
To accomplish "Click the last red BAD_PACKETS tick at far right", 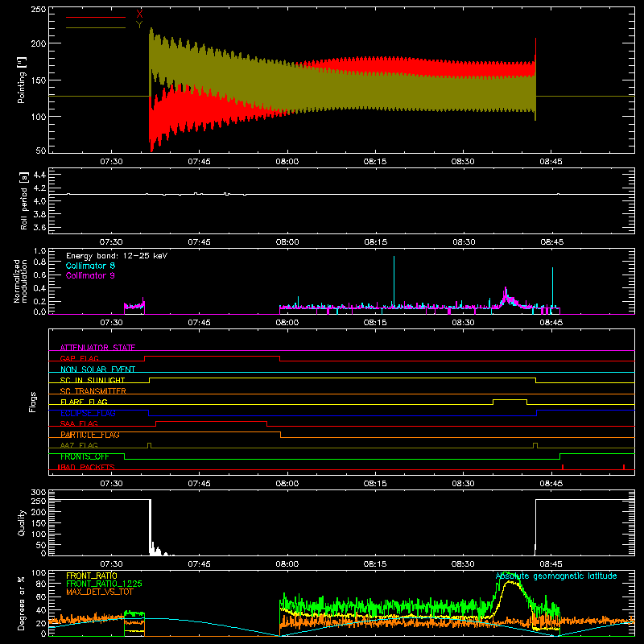I will pyautogui.click(x=623, y=467).
